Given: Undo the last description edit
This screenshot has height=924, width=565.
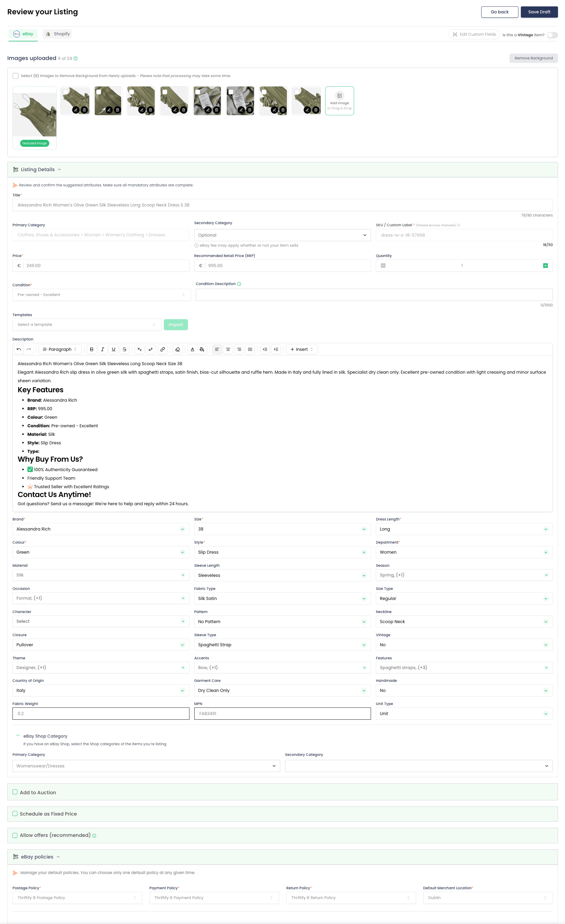Looking at the screenshot, I should [x=19, y=349].
